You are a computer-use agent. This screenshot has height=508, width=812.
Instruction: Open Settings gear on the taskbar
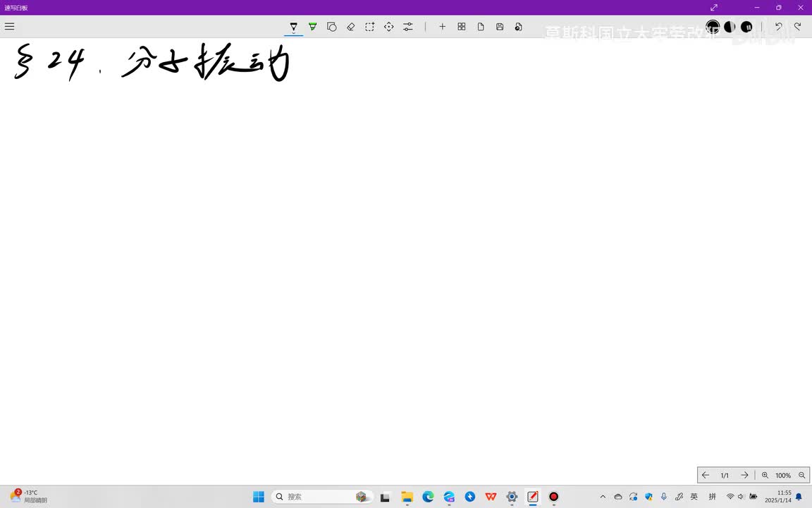[512, 497]
